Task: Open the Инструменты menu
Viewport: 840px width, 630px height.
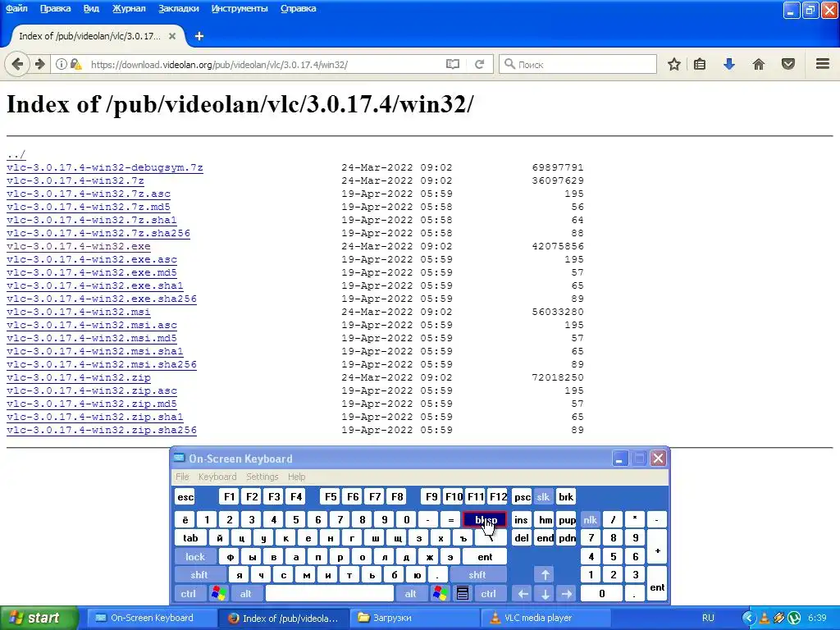Action: click(x=240, y=8)
